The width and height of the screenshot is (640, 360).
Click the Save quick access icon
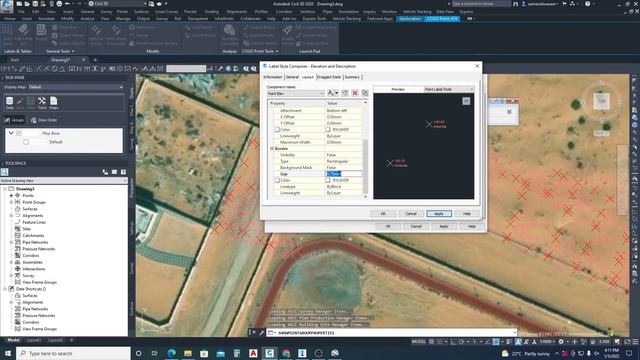[x=35, y=4]
